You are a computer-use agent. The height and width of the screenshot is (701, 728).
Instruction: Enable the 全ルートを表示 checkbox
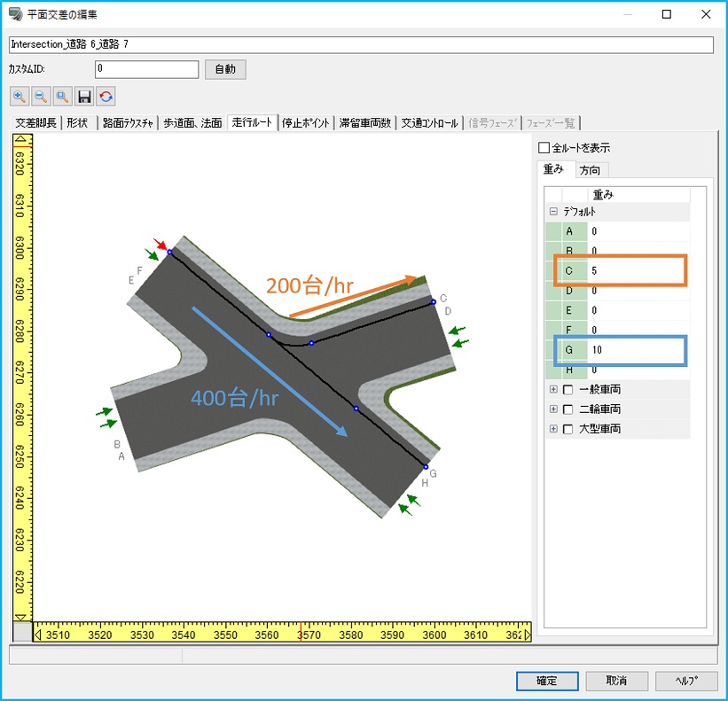544,148
